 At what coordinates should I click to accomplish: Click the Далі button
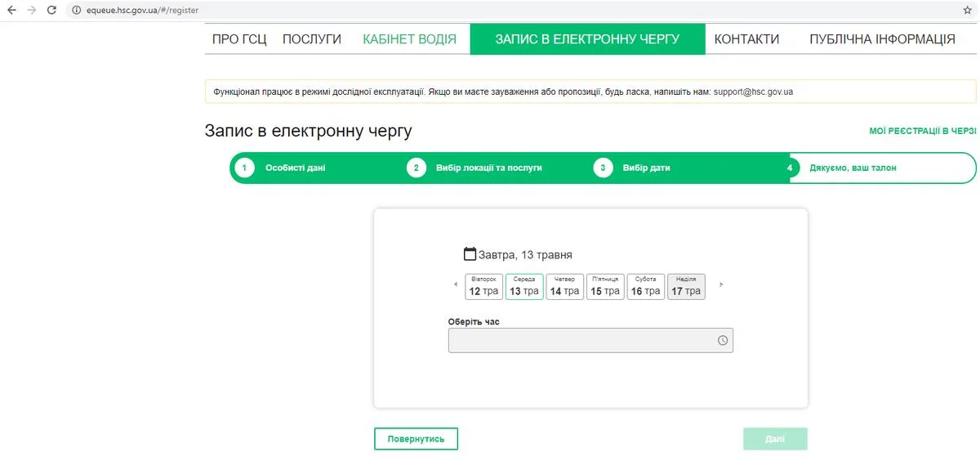(775, 439)
